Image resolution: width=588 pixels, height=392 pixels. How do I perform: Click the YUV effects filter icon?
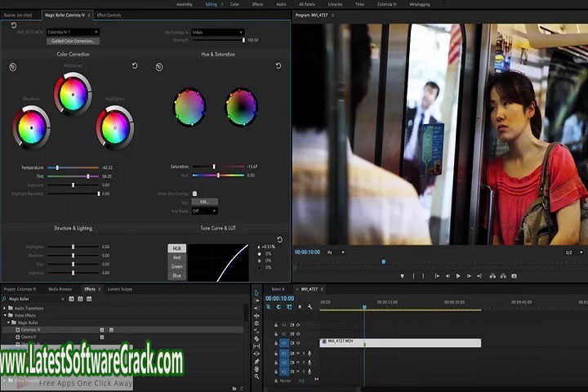click(89, 299)
